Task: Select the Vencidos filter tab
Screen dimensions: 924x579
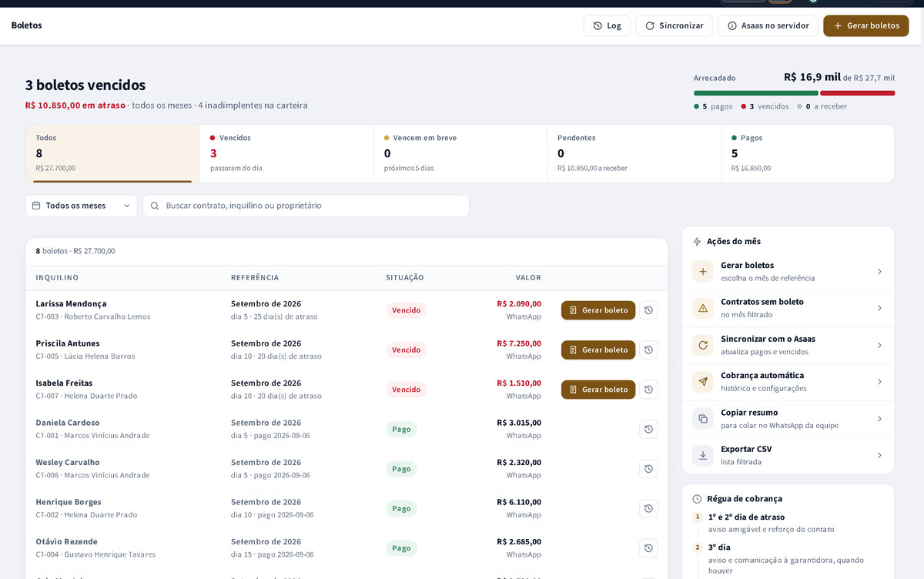Action: 286,153
